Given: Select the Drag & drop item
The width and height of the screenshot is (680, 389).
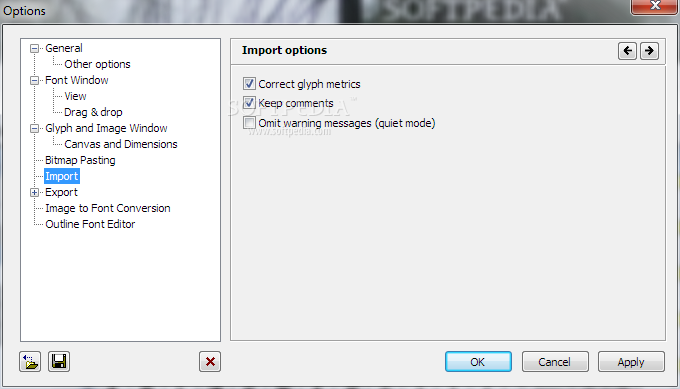Looking at the screenshot, I should (93, 112).
